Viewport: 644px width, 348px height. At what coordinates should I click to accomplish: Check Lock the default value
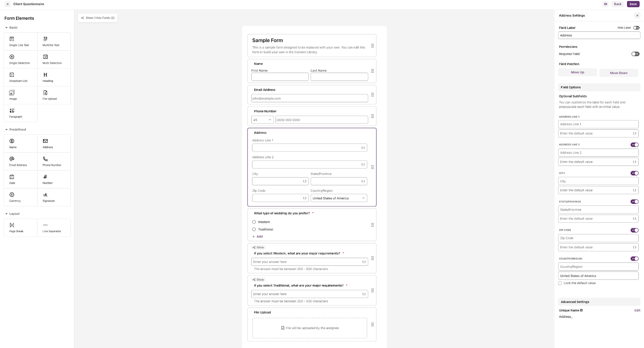click(x=560, y=283)
